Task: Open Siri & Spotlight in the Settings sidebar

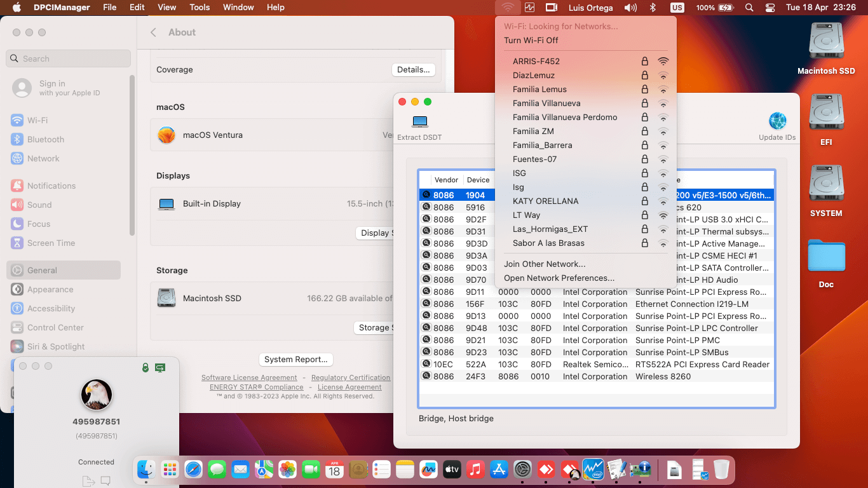Action: coord(64,346)
